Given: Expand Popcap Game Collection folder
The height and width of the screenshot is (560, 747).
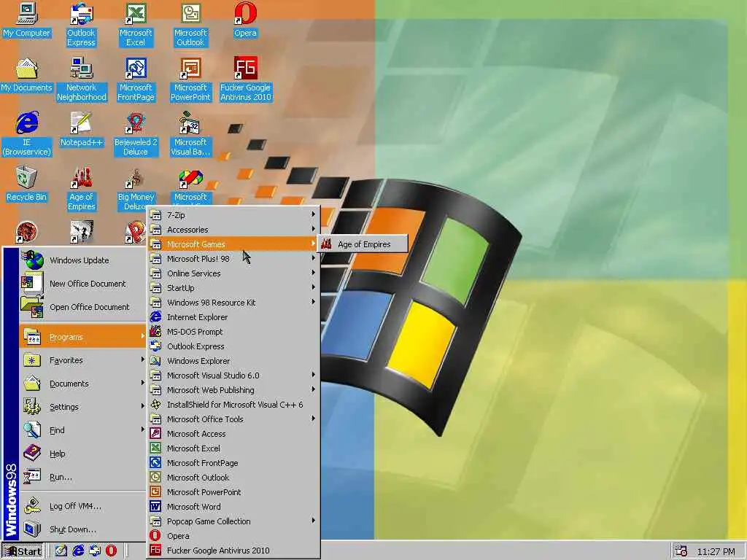Looking at the screenshot, I should click(233, 521).
